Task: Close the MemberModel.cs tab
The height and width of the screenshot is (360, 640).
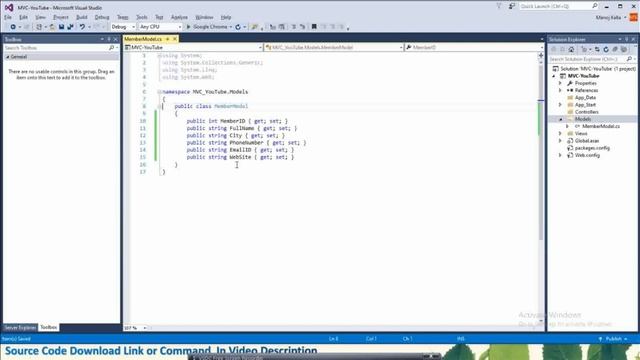Action: tap(175, 39)
